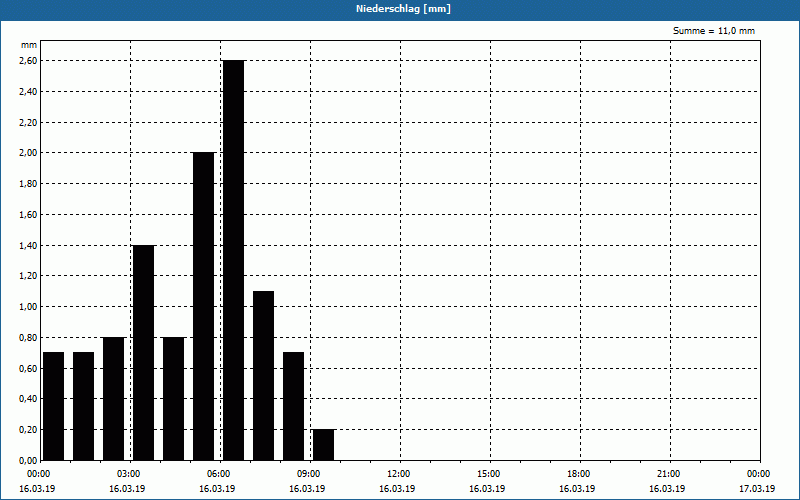Select the 2,00 mm bar before 06:00

pos(204,306)
